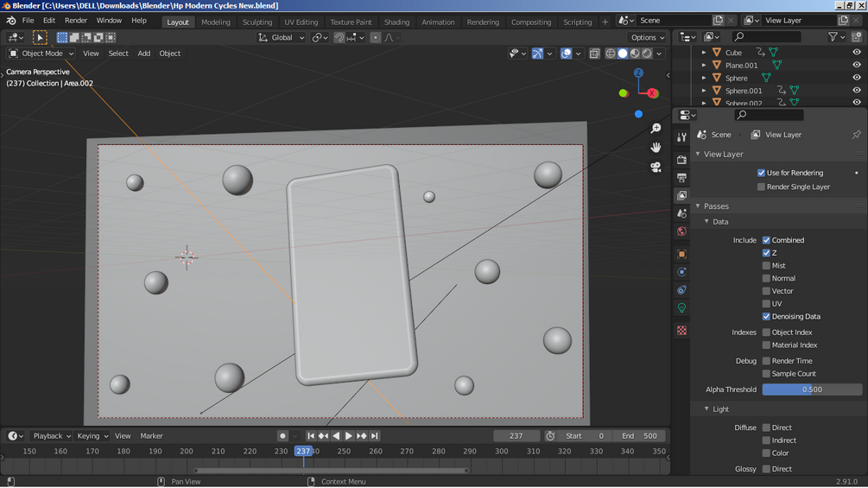Jump to the start frame

[x=311, y=436]
